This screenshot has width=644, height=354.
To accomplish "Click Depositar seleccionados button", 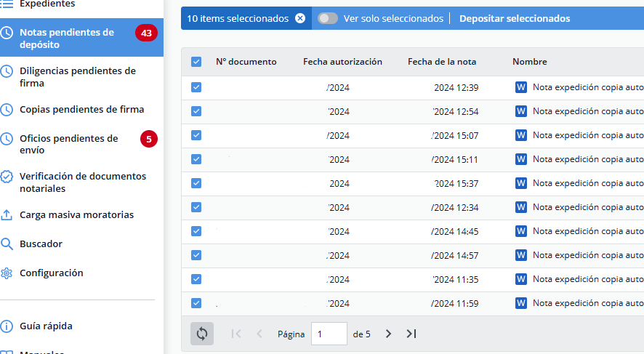I will tap(515, 19).
